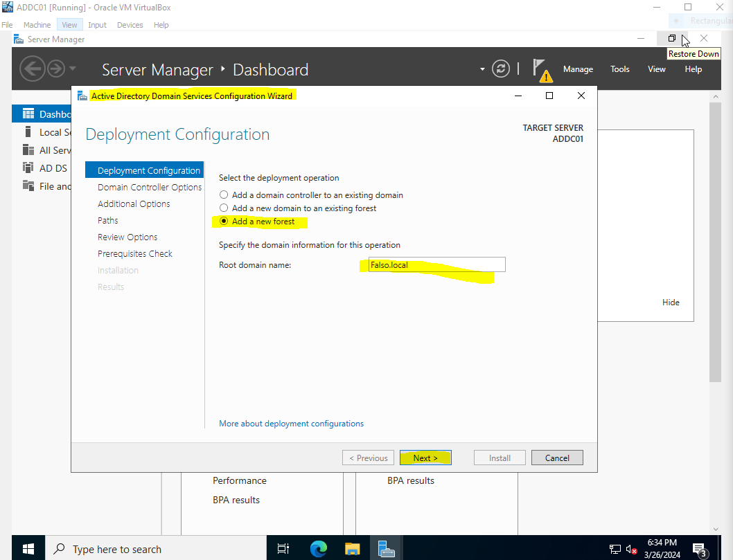The width and height of the screenshot is (733, 560).
Task: Open File Explorer from taskbar
Action: [x=352, y=549]
